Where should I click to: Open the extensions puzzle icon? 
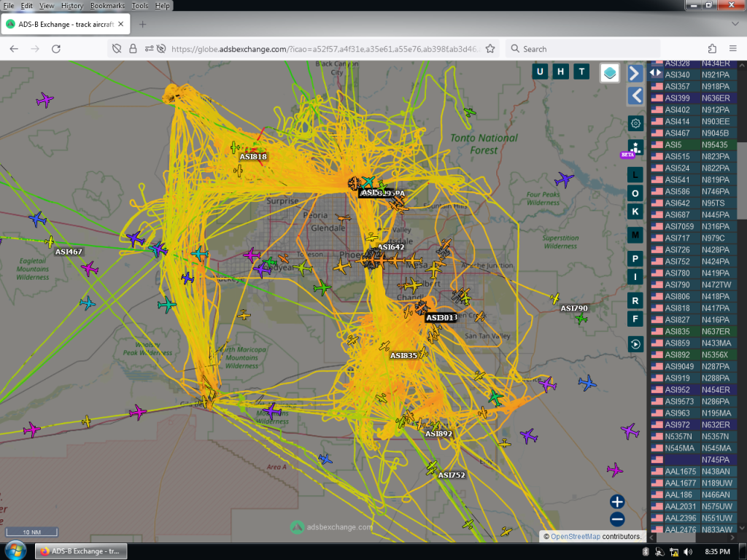tap(712, 49)
